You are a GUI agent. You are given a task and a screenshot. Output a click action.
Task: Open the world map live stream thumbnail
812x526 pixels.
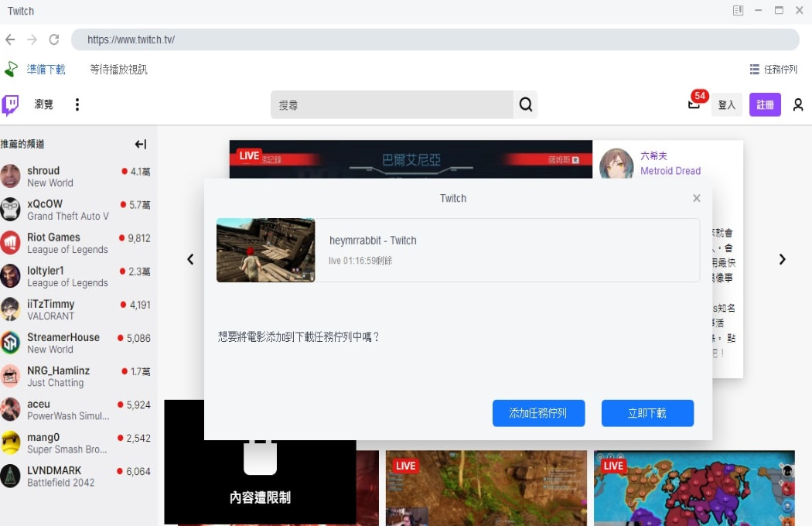pos(694,488)
